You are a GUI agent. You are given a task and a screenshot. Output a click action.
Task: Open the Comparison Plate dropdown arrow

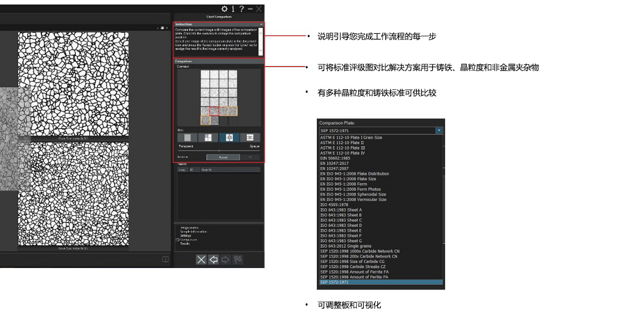440,130
